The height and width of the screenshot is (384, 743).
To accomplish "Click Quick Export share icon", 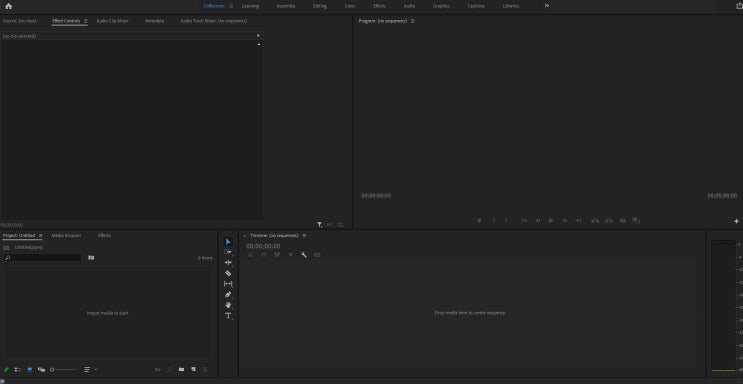I will point(739,6).
